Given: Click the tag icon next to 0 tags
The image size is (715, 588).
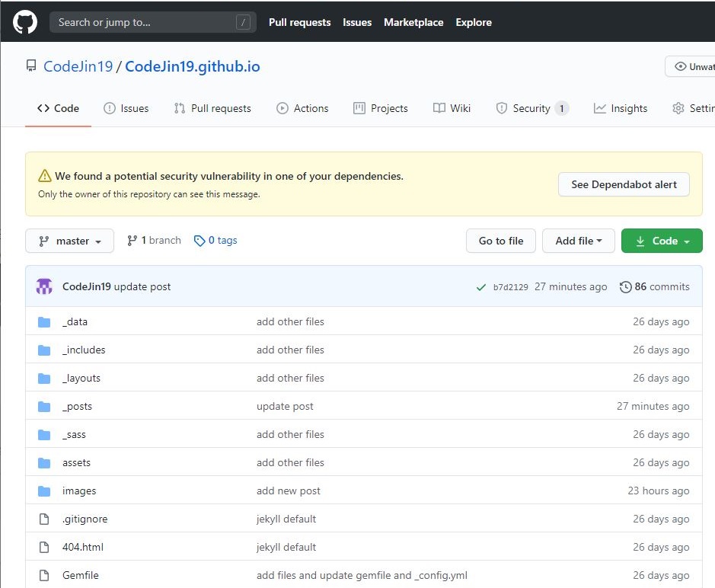Looking at the screenshot, I should click(x=199, y=241).
